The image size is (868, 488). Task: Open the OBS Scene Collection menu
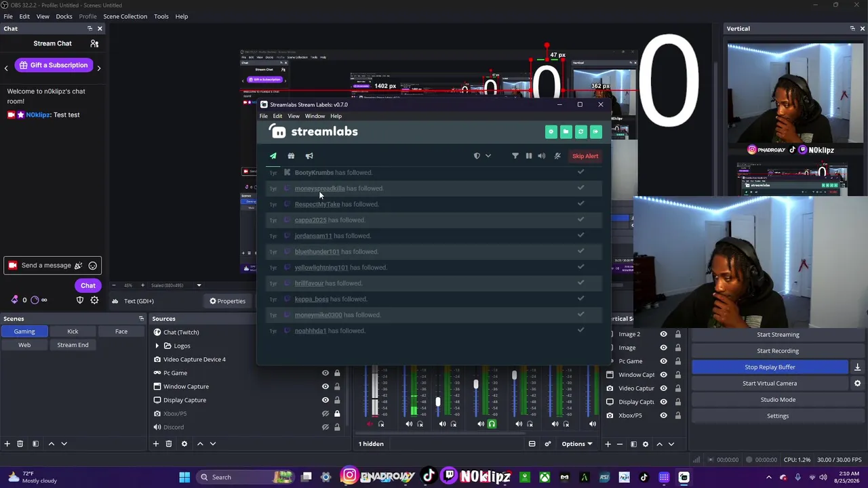click(125, 16)
